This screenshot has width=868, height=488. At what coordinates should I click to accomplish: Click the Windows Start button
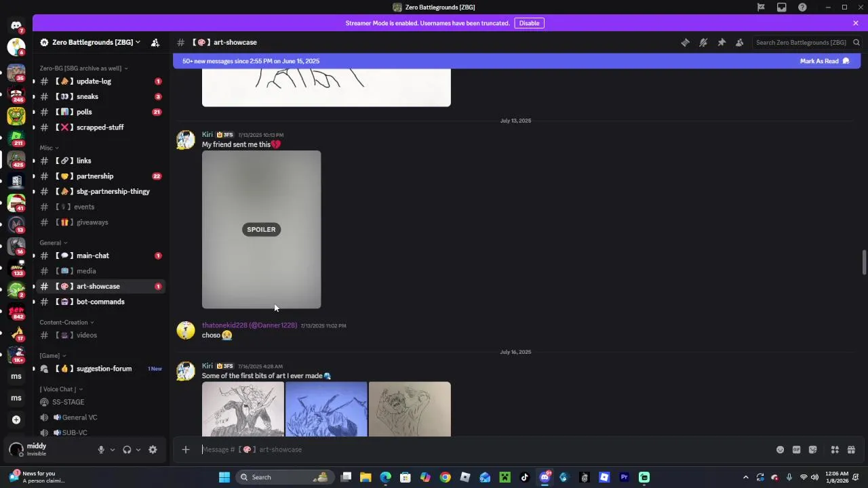pos(224,477)
